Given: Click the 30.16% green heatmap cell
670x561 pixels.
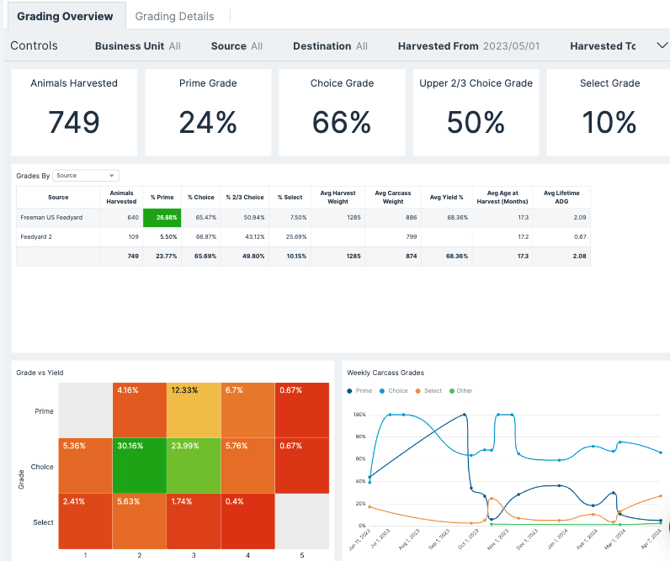Looking at the screenshot, I should 140,465.
